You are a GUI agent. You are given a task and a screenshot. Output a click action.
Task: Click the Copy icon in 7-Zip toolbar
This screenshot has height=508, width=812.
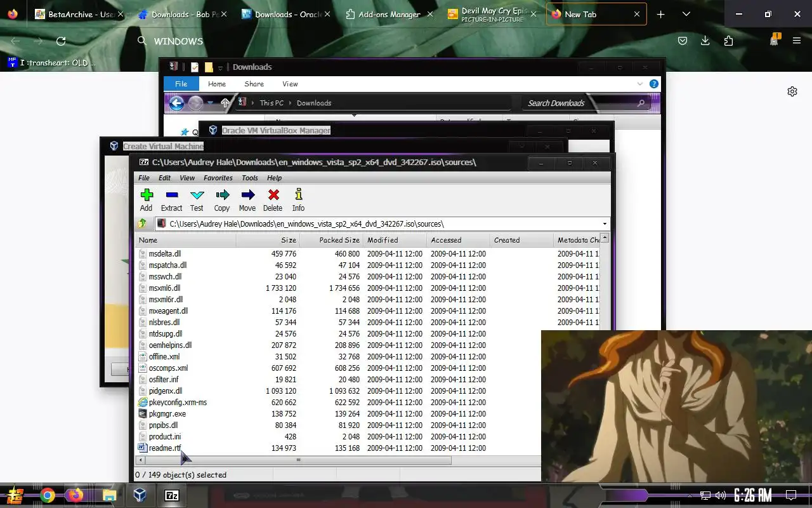click(222, 195)
